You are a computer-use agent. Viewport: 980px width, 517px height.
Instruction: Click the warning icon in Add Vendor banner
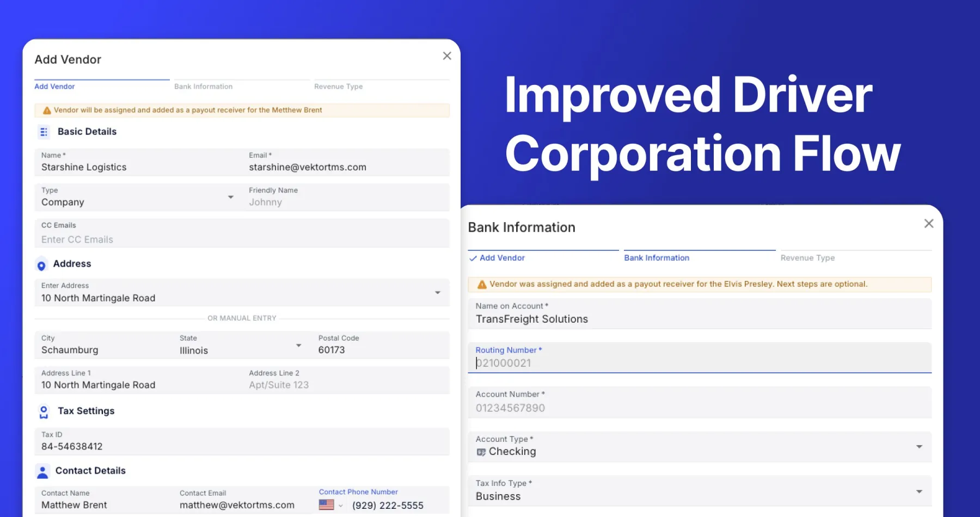[x=47, y=110]
